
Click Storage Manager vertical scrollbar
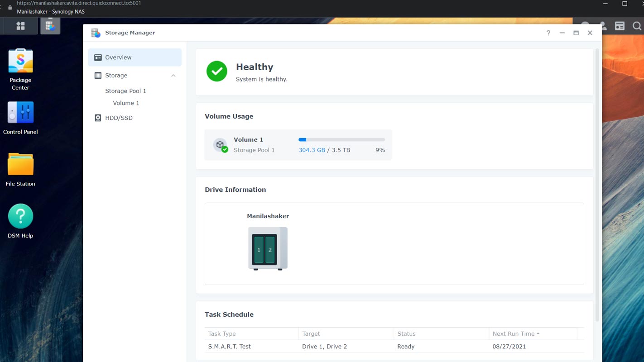[x=597, y=186]
